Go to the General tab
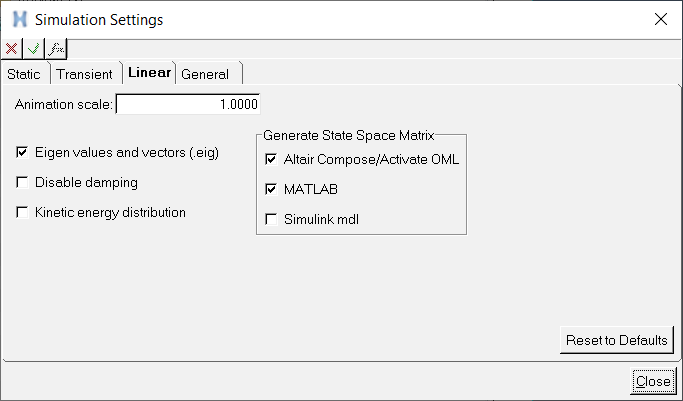Screen dimensions: 683x401 (205, 74)
